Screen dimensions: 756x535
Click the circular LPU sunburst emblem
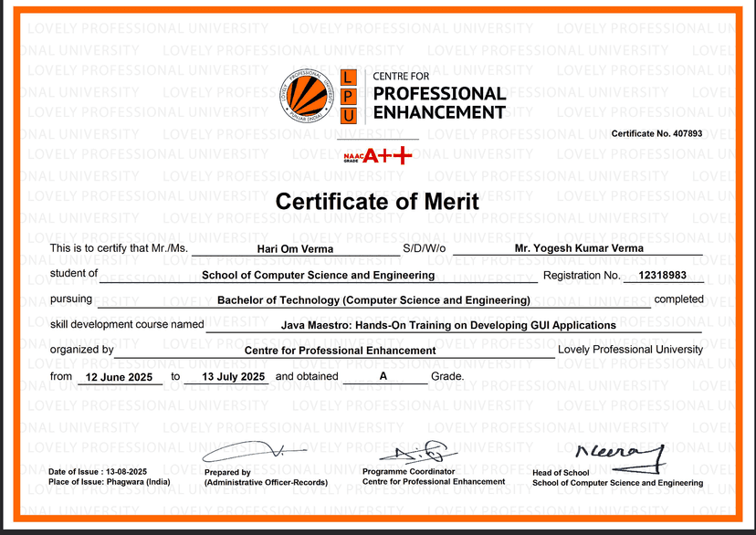pyautogui.click(x=307, y=96)
